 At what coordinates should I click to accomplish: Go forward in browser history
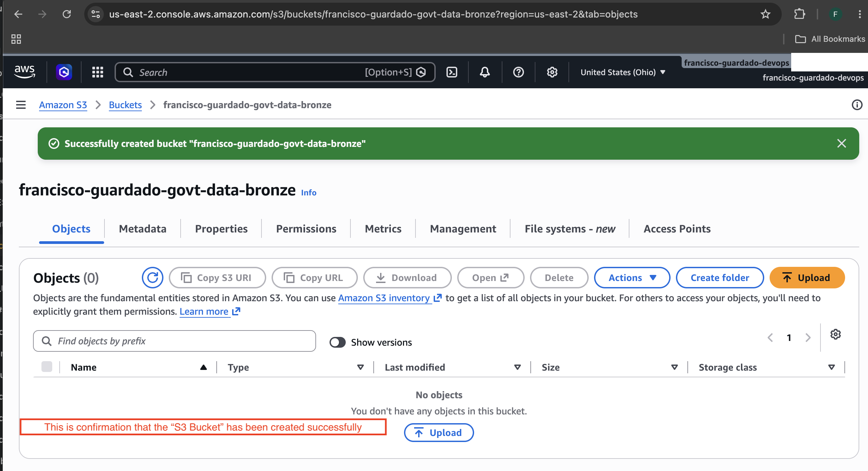42,14
